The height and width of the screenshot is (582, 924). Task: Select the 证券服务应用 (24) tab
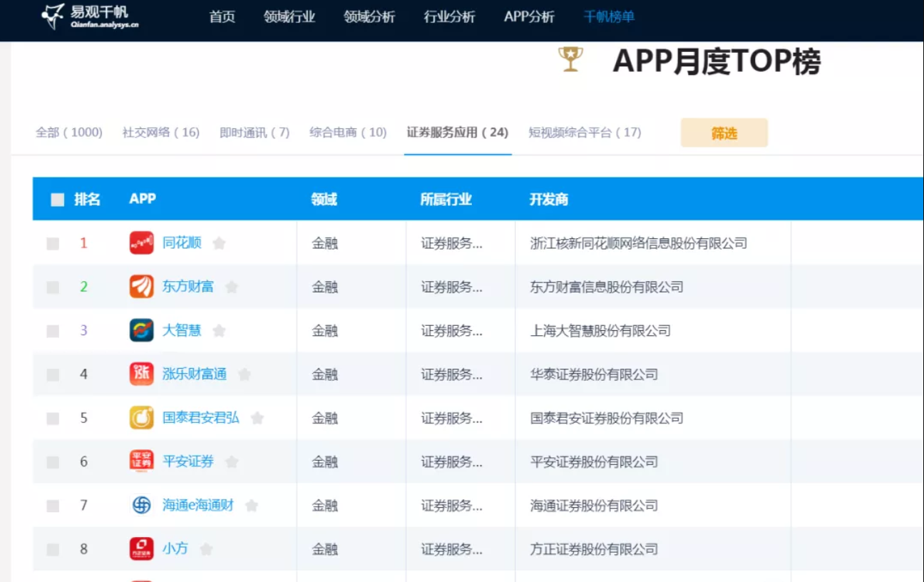point(458,132)
